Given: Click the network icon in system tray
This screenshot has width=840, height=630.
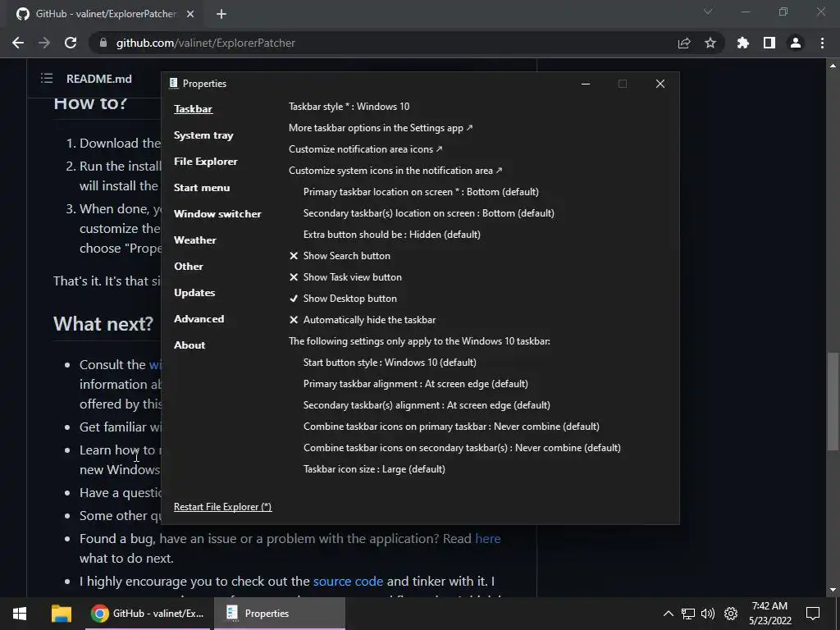Looking at the screenshot, I should 688,614.
